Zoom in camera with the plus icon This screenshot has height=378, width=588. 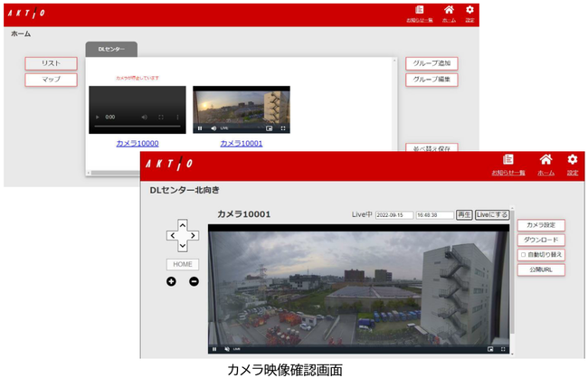171,281
